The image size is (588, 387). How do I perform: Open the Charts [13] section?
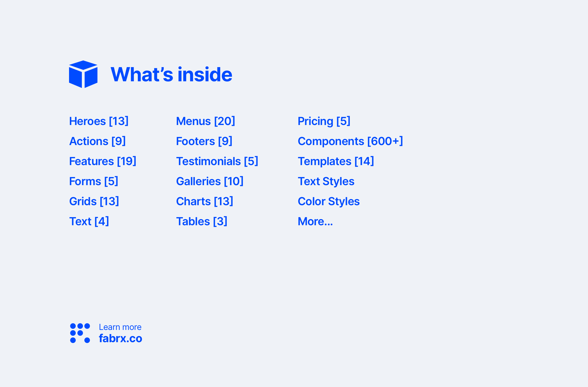point(205,201)
